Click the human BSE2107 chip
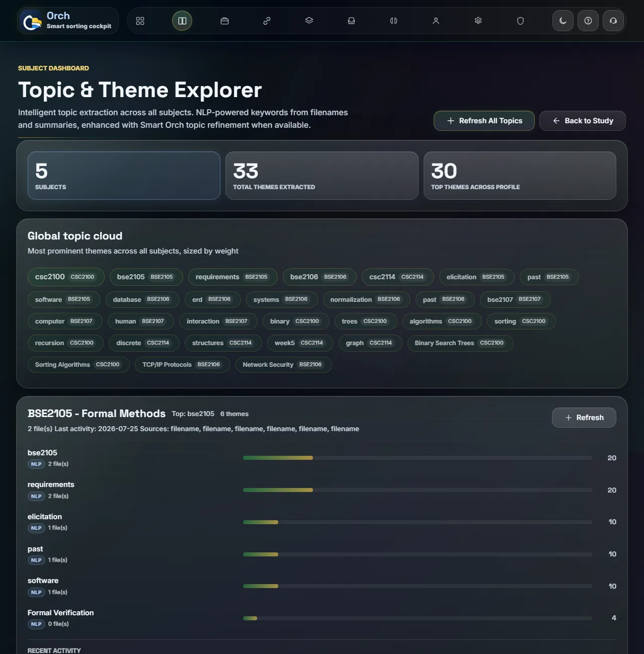The width and height of the screenshot is (644, 654). pos(141,321)
